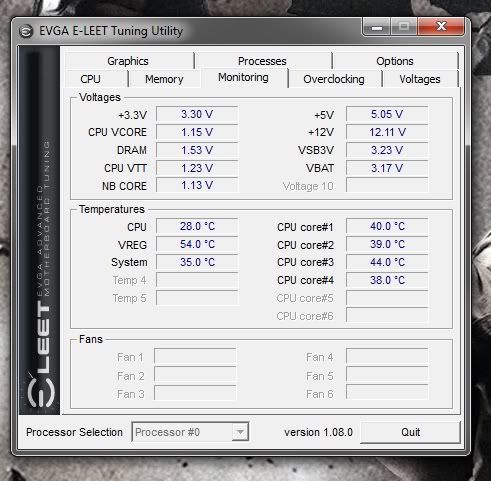Select the Processor #0 combo box
This screenshot has width=491, height=481.
coord(190,432)
